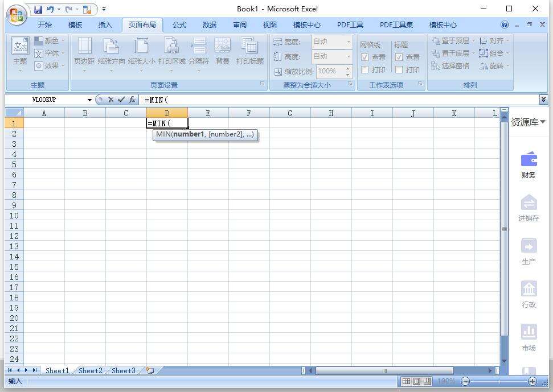This screenshot has width=553, height=392.
Task: Open the 市场 marketing resource category
Action: [x=529, y=337]
